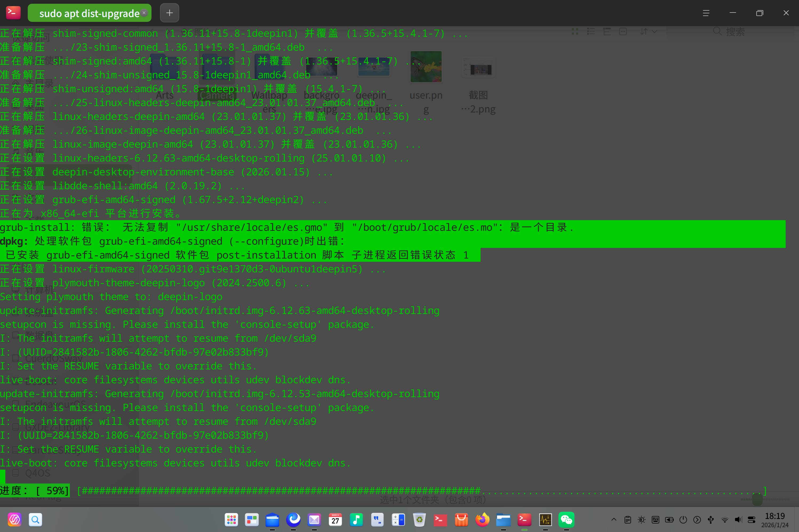Close the sudo apt dist-upgrade tab

pos(144,13)
